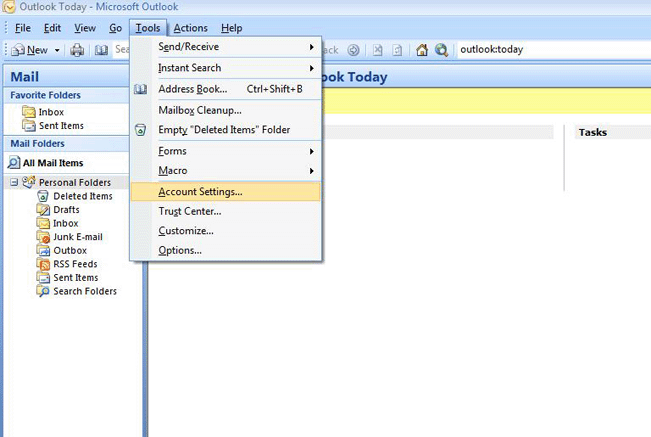
Task: Collapse the Favorite Folders header
Action: 66,95
